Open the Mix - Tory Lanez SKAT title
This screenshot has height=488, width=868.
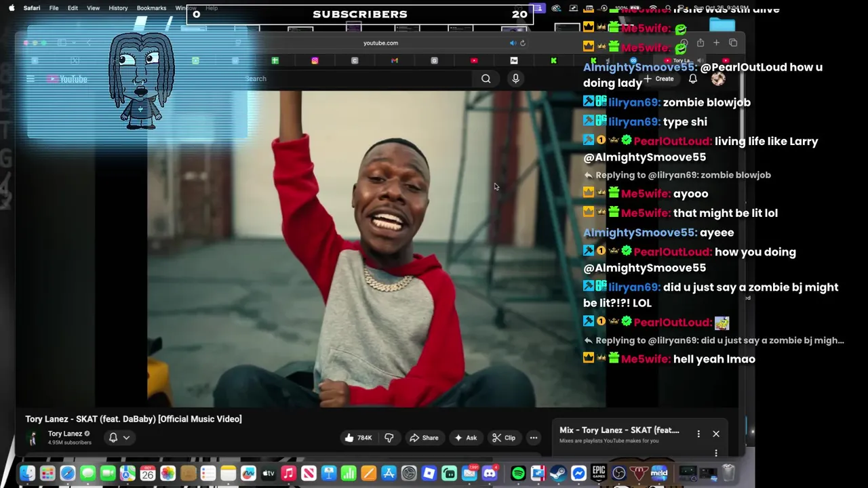619,430
